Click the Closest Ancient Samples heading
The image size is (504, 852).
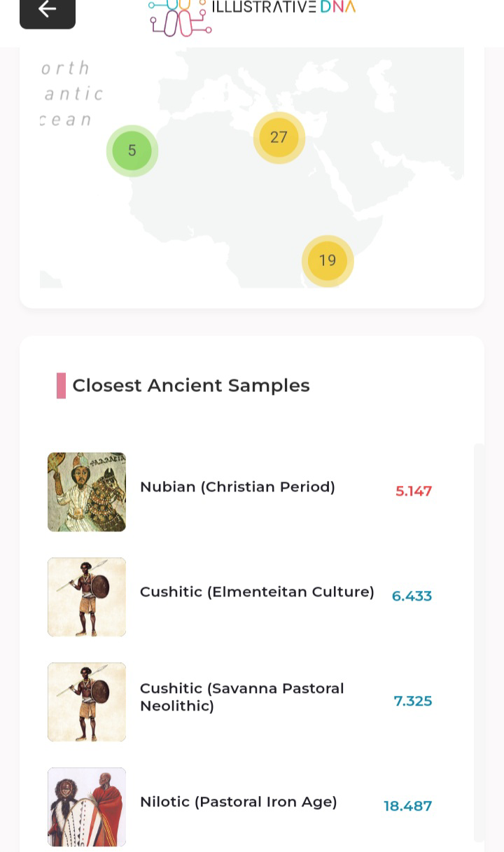[191, 385]
